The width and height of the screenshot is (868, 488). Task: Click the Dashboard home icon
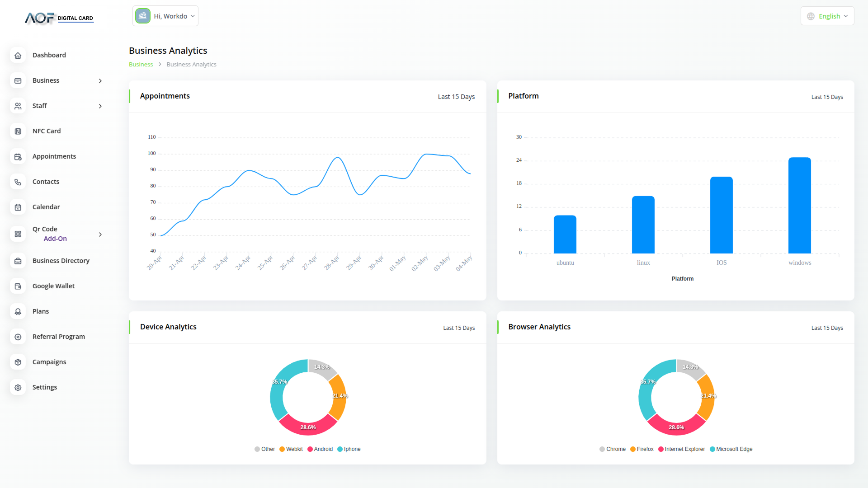(x=18, y=55)
